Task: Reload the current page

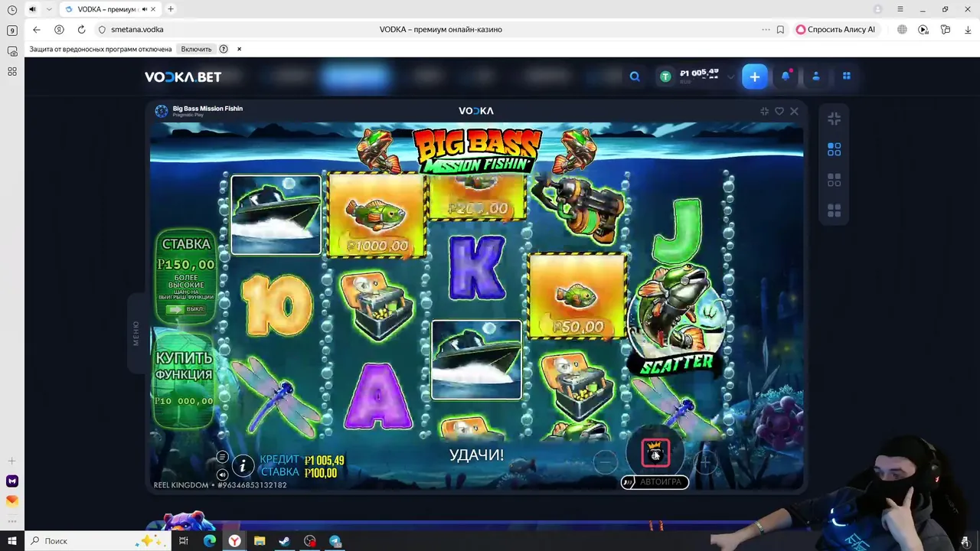Action: pyautogui.click(x=81, y=29)
